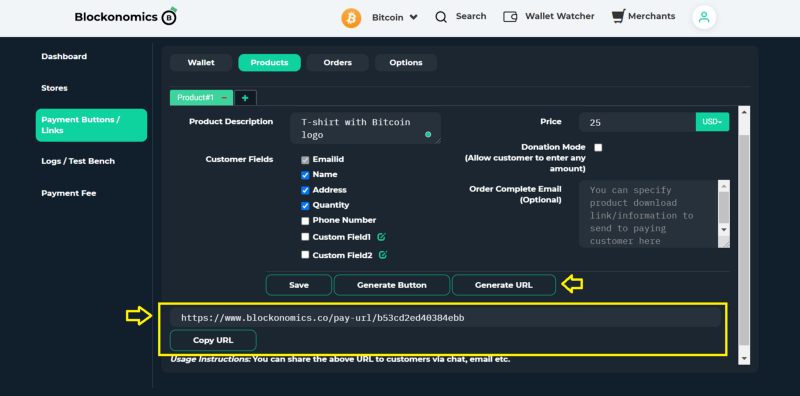The width and height of the screenshot is (800, 396).
Task: Click the Generate URL button
Action: (504, 285)
